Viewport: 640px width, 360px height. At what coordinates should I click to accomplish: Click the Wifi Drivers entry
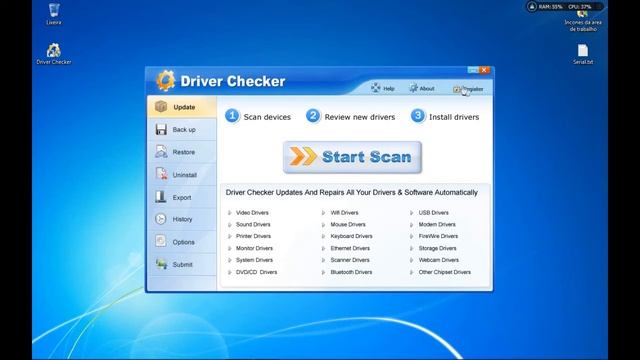344,213
